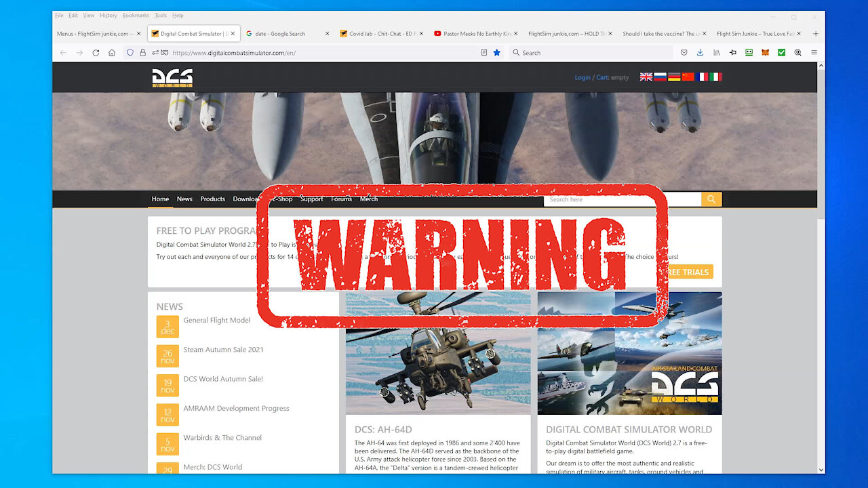Open the downloads arrow in the toolbar

pyautogui.click(x=700, y=53)
